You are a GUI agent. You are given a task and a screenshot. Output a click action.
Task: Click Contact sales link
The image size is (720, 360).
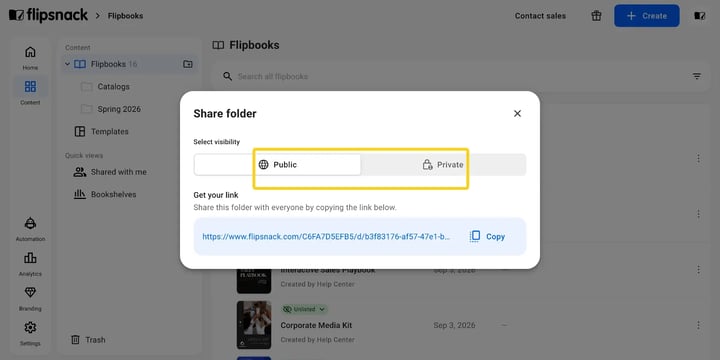(x=540, y=16)
